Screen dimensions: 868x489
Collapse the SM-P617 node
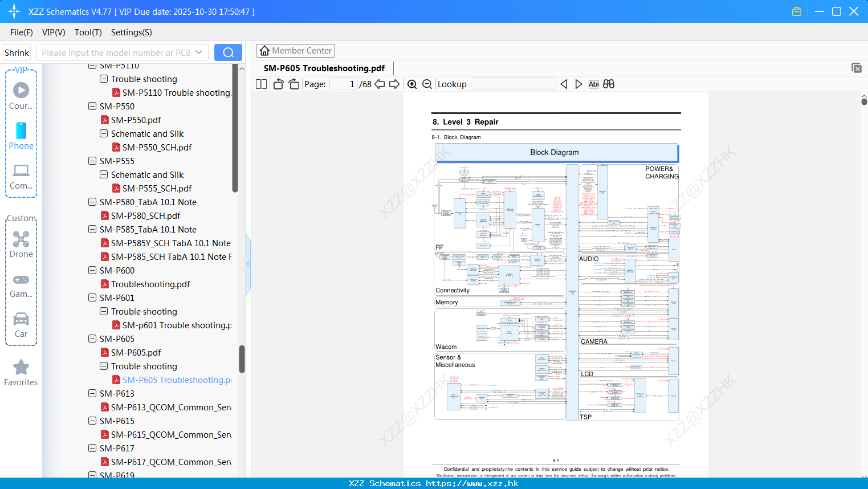(92, 448)
